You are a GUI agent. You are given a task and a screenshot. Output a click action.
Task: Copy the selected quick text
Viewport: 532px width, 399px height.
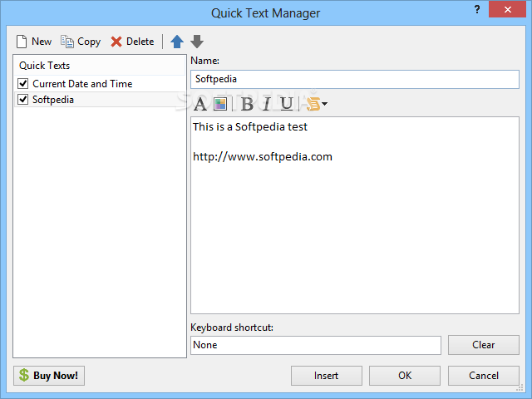click(x=81, y=42)
